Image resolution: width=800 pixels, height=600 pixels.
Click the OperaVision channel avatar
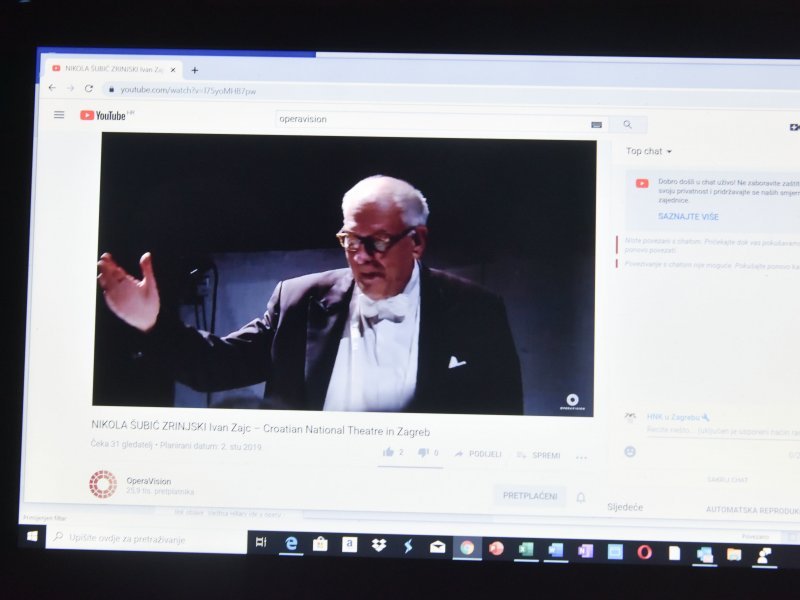pyautogui.click(x=103, y=484)
